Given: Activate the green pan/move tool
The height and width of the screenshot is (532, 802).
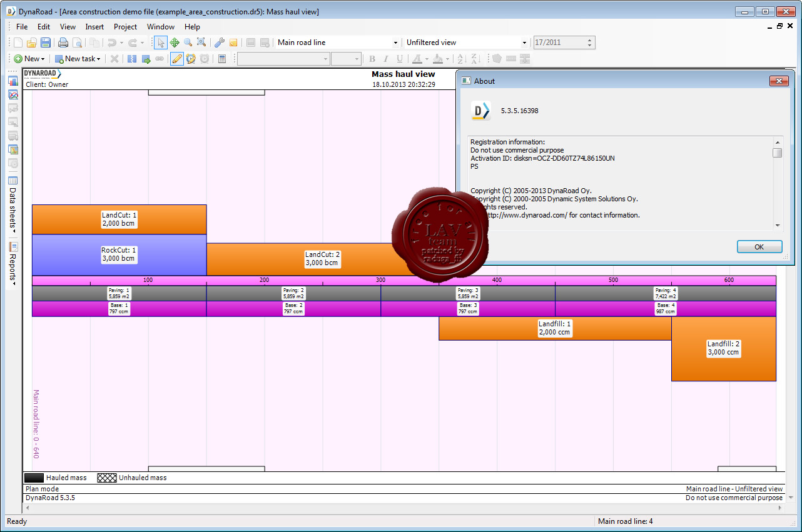Looking at the screenshot, I should point(175,43).
